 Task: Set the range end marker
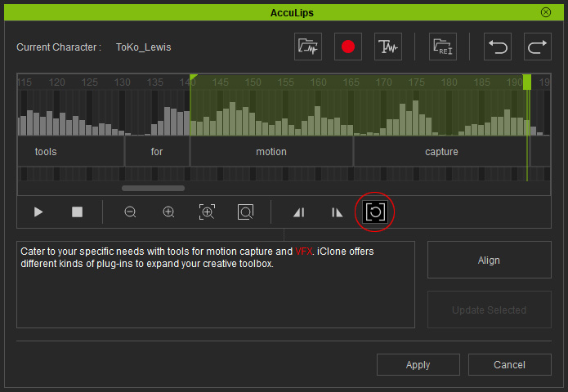pos(337,212)
